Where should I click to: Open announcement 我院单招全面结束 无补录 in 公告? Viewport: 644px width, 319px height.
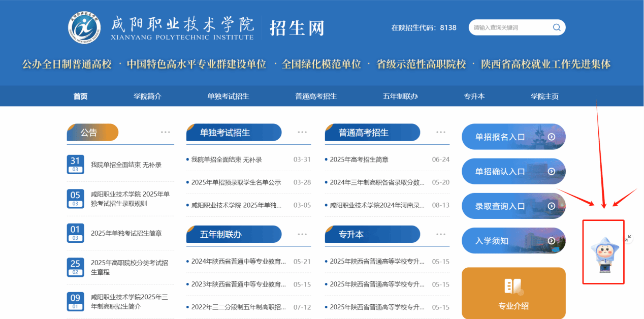tap(126, 165)
